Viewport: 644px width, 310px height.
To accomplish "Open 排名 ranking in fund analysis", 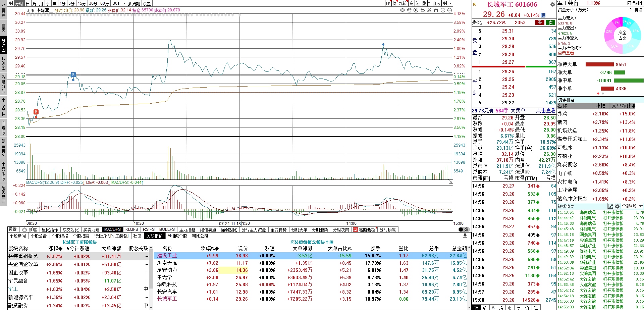I will click(639, 10).
